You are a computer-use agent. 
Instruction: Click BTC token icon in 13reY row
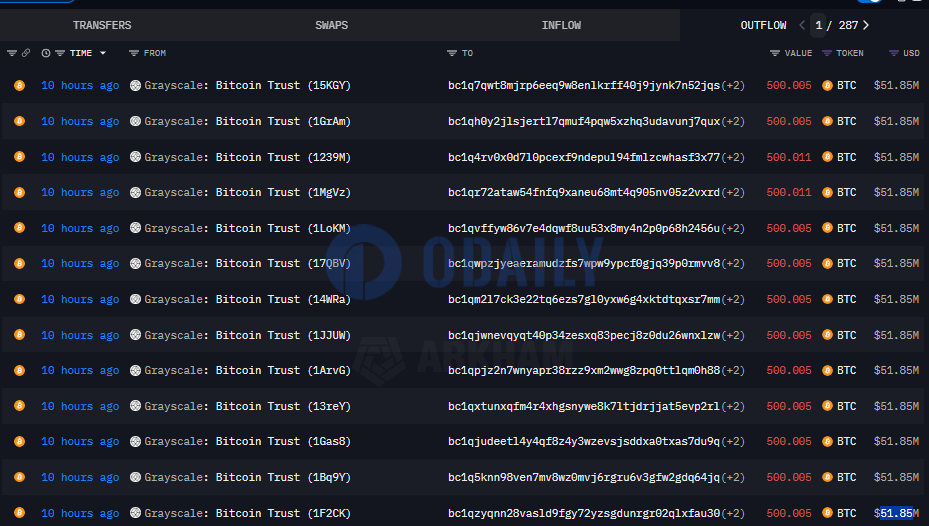coord(828,406)
